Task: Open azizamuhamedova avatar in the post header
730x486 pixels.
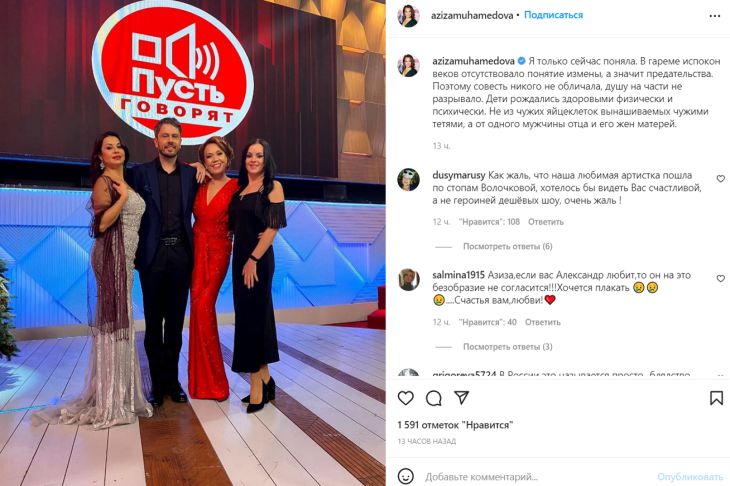Action: (x=408, y=16)
